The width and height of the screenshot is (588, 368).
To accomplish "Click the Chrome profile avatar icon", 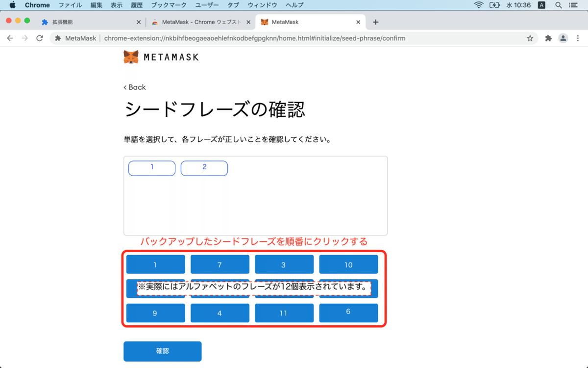I will coord(563,38).
